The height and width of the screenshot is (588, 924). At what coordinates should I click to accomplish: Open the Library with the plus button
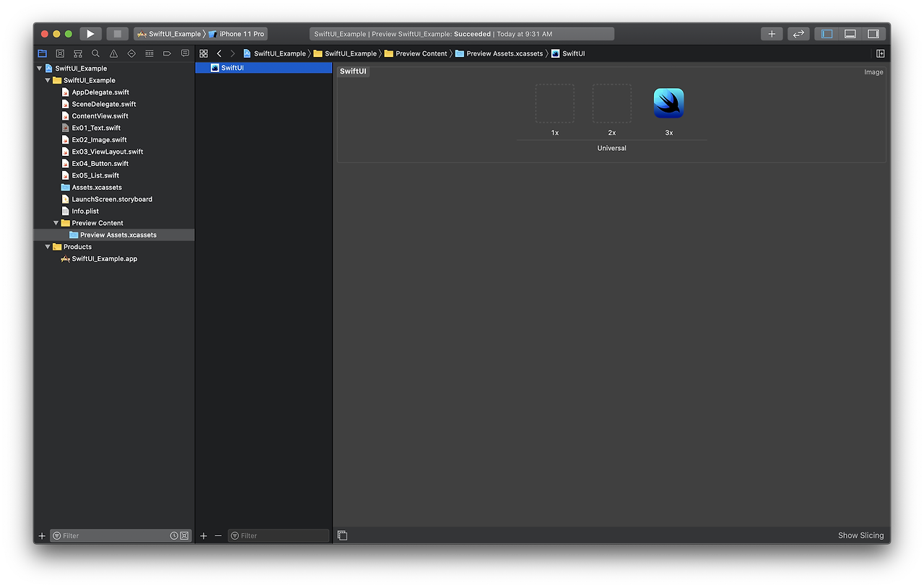[x=772, y=34]
